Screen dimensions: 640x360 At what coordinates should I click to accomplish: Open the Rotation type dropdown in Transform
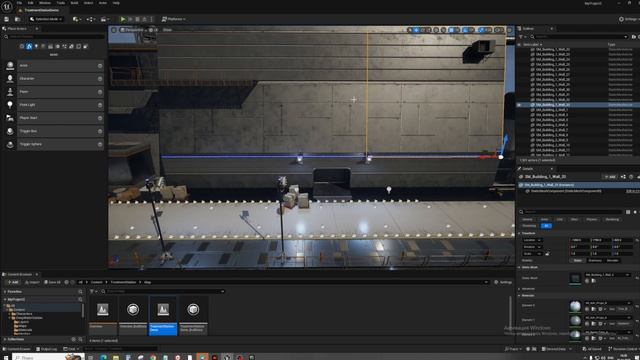[532, 247]
